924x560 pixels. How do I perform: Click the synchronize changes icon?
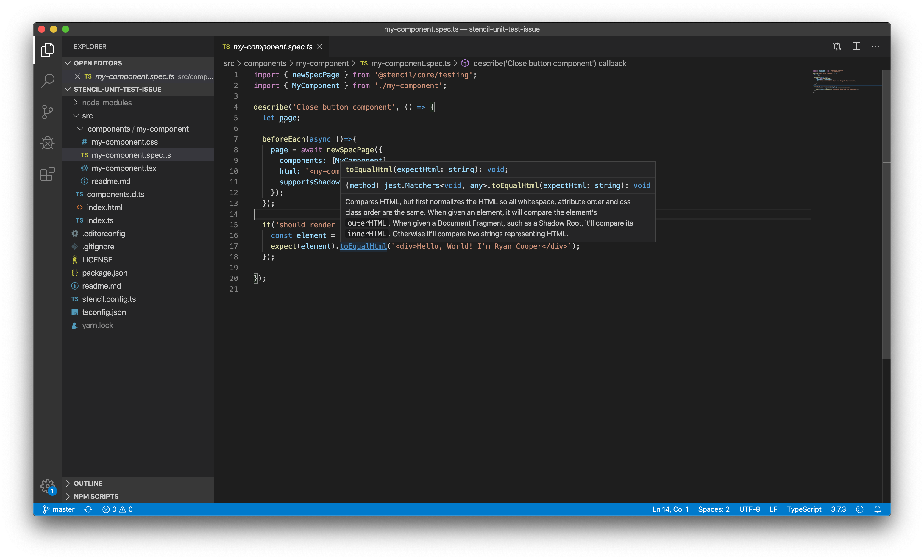tap(88, 509)
